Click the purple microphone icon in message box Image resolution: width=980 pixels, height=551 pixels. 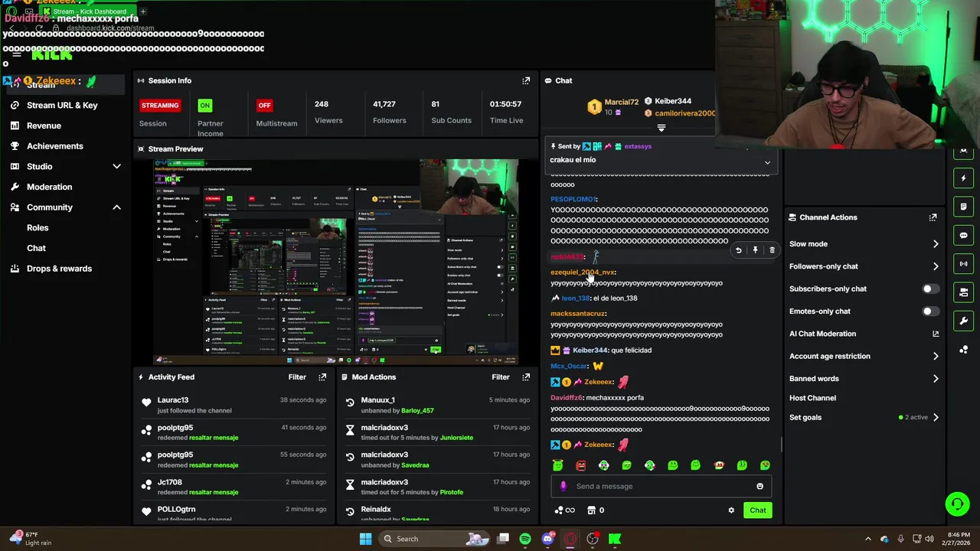(563, 486)
